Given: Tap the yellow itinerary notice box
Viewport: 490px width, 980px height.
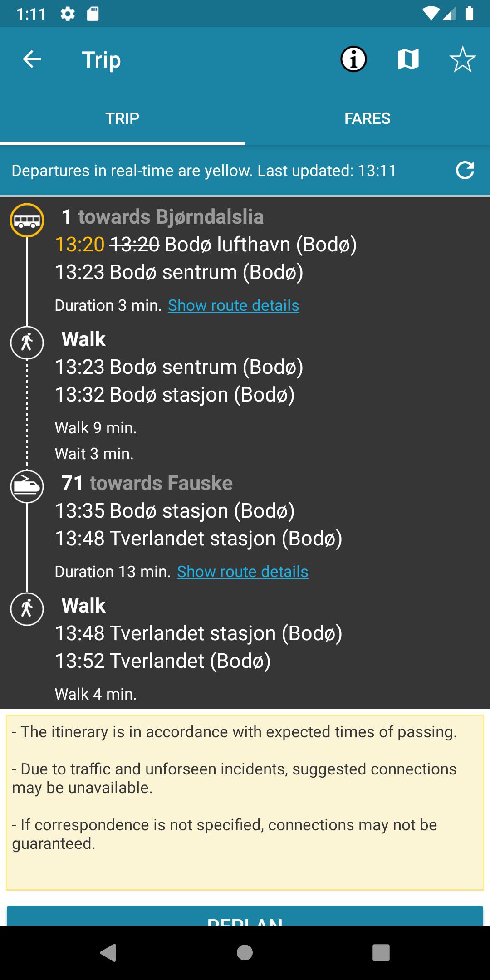Looking at the screenshot, I should 245,802.
